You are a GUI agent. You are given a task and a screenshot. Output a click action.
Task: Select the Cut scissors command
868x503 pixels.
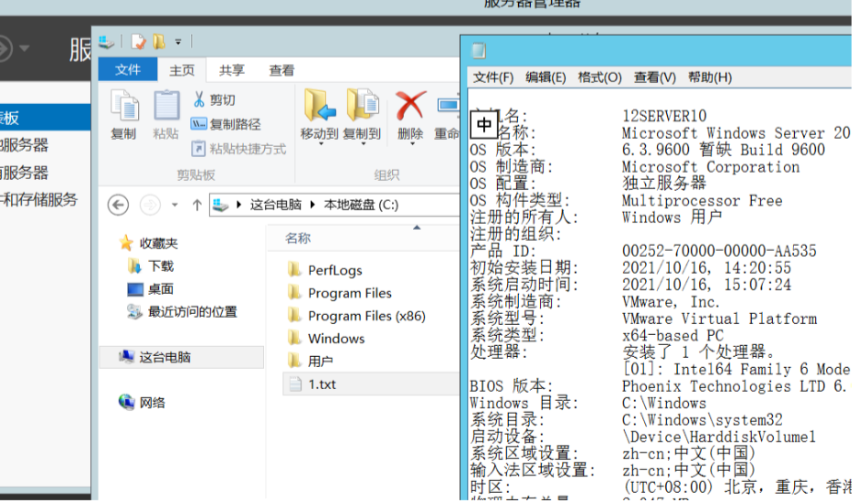coord(215,100)
